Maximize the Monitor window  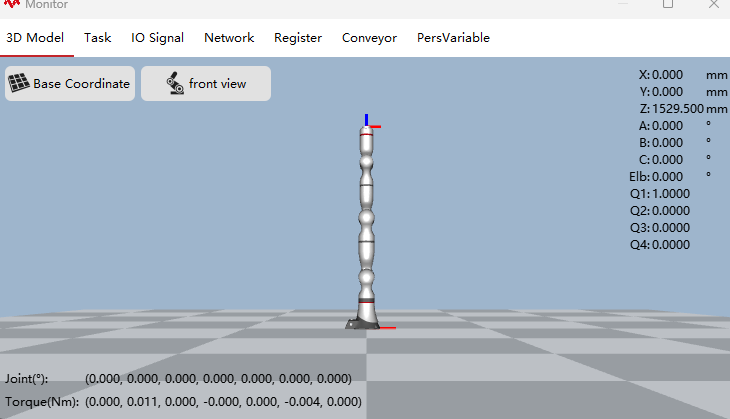(668, 4)
